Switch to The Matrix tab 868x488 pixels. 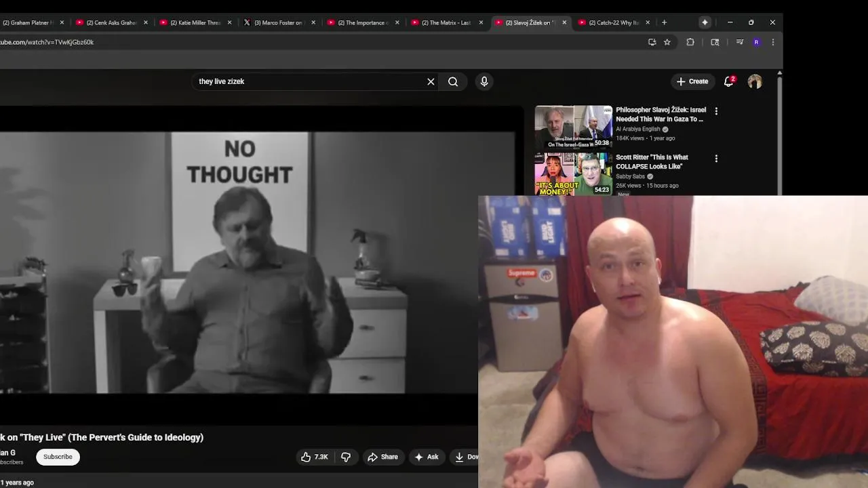(x=441, y=22)
